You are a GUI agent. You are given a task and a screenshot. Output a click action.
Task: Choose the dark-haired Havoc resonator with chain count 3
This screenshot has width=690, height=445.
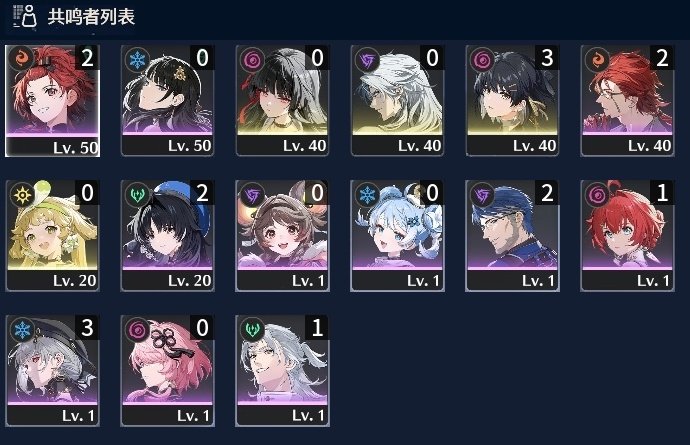[x=512, y=101]
